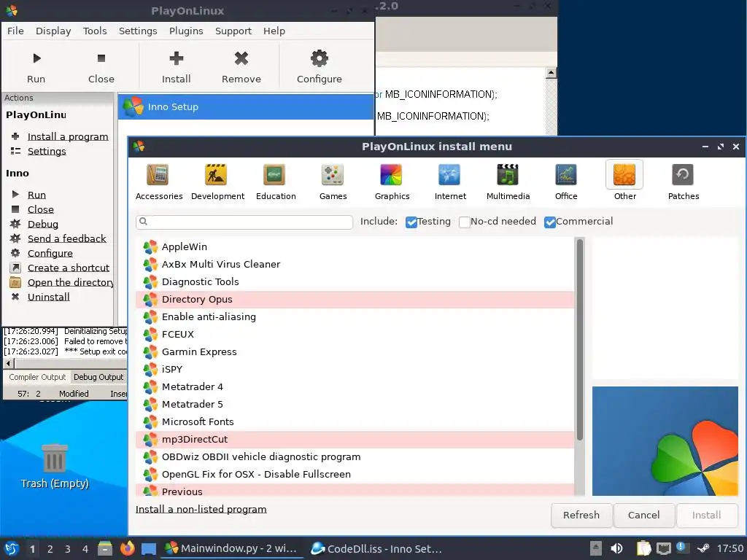The width and height of the screenshot is (747, 560).
Task: Switch to the Debug Output tab
Action: (98, 377)
